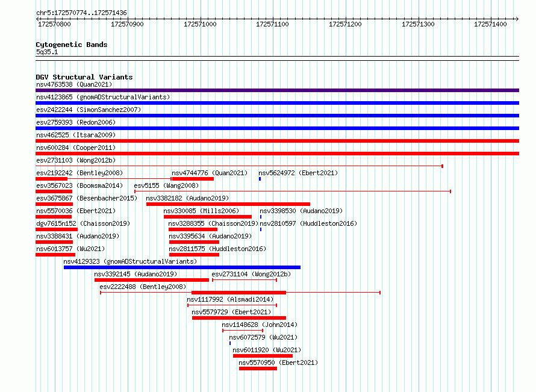536x392 pixels.
Task: Click the red nsv6011920 feature bar
Action: point(263,356)
